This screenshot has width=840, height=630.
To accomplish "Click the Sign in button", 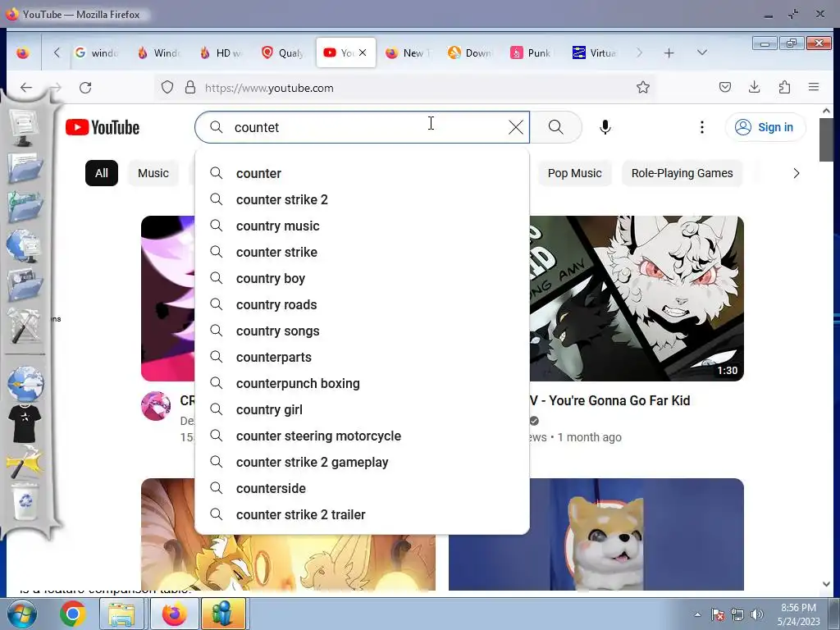I will 765,127.
